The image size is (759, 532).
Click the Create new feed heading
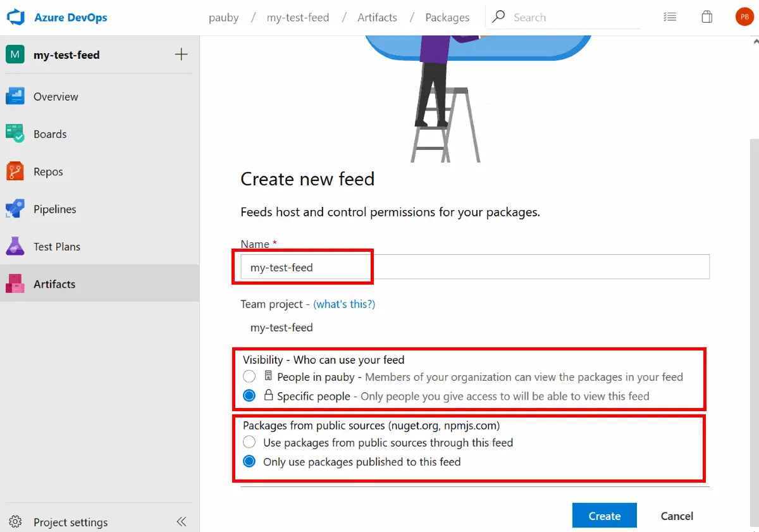pos(307,179)
